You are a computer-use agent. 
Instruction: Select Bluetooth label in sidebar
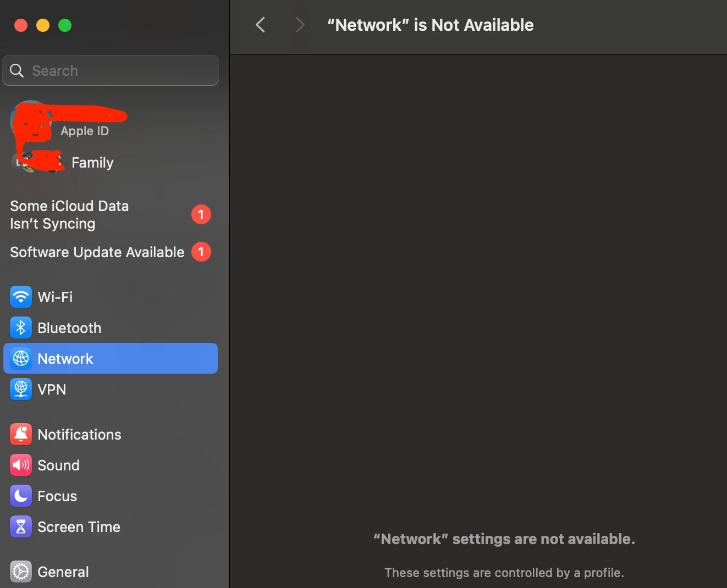click(69, 328)
